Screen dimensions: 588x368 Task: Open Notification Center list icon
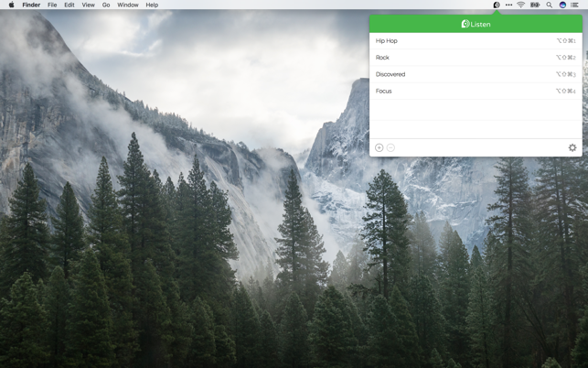[574, 5]
